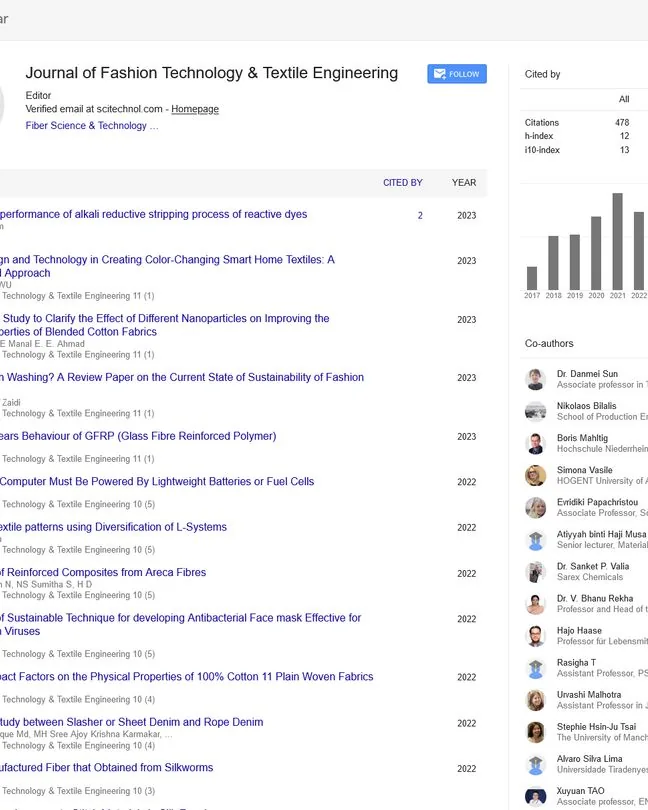Click Simona Vasile profile photo
This screenshot has width=648, height=810.
[535, 476]
